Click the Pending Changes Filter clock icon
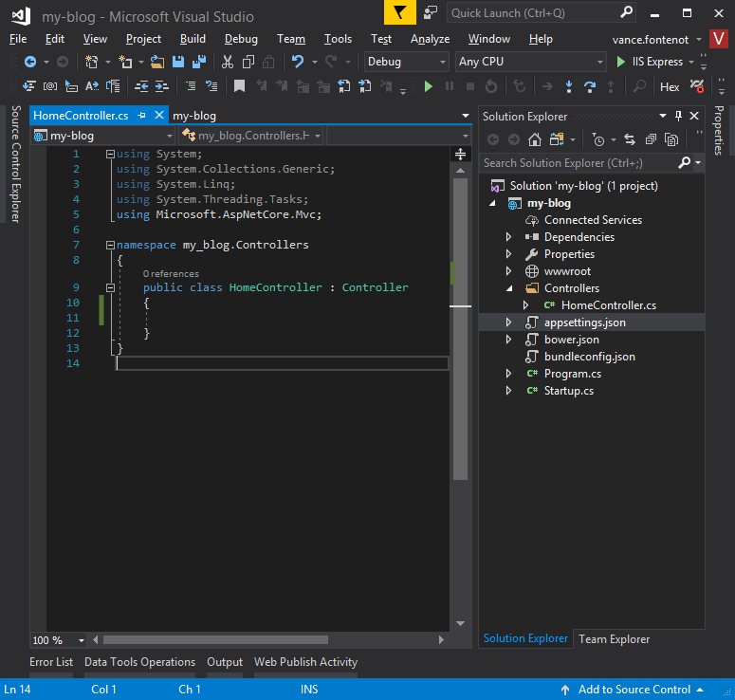Viewport: 735px width, 700px height. tap(597, 139)
